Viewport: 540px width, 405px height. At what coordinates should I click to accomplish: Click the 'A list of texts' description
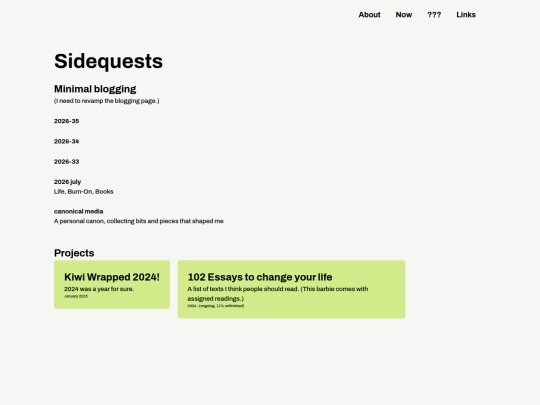pos(278,294)
